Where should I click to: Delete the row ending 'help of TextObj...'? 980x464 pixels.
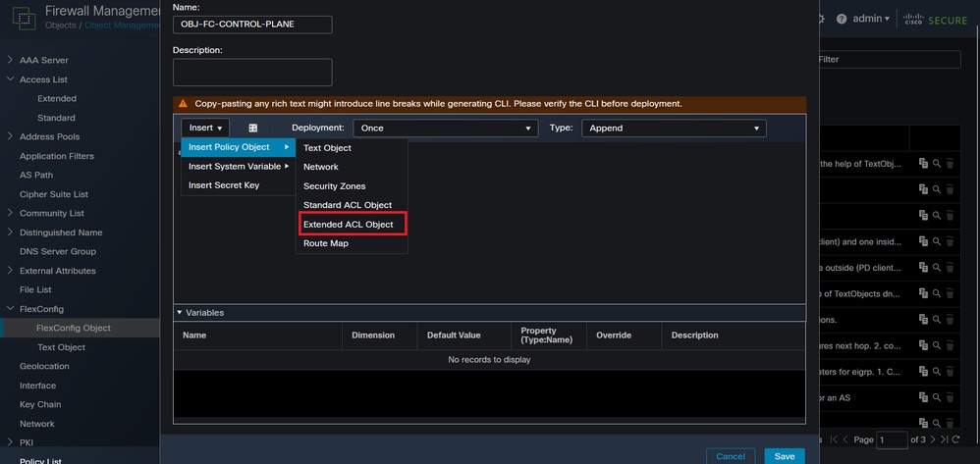950,164
